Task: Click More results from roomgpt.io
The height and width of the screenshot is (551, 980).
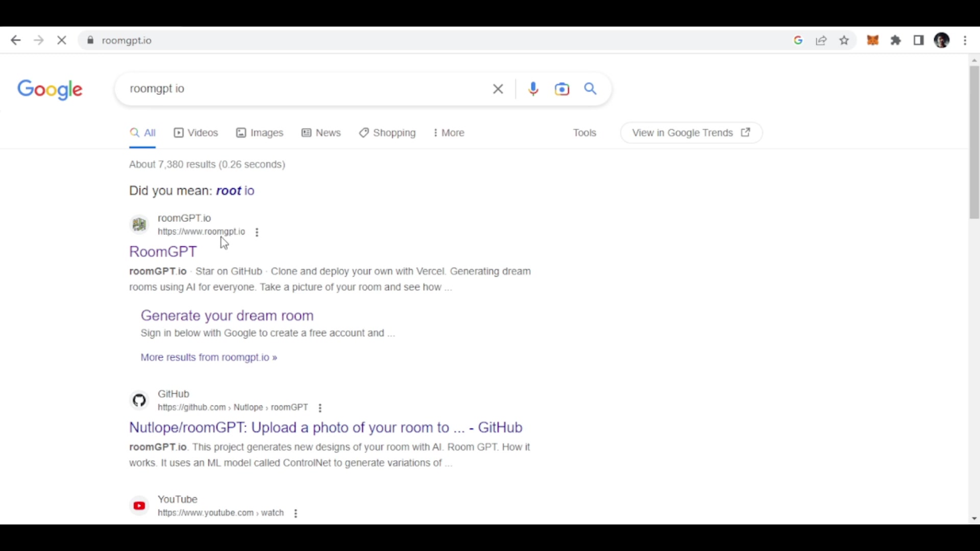Action: pyautogui.click(x=209, y=358)
